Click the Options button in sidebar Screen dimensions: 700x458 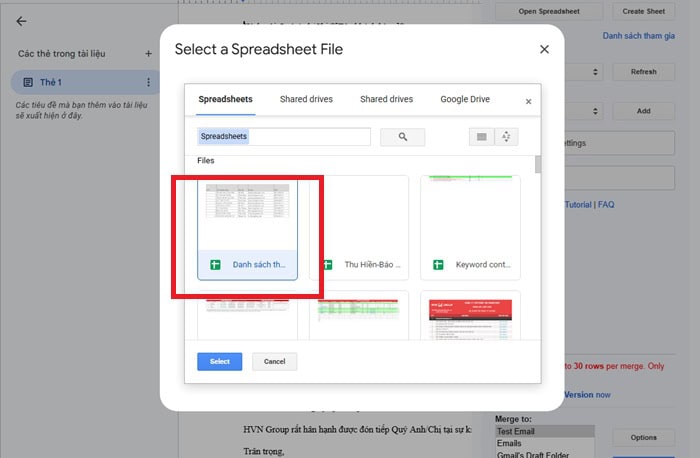pyautogui.click(x=643, y=437)
